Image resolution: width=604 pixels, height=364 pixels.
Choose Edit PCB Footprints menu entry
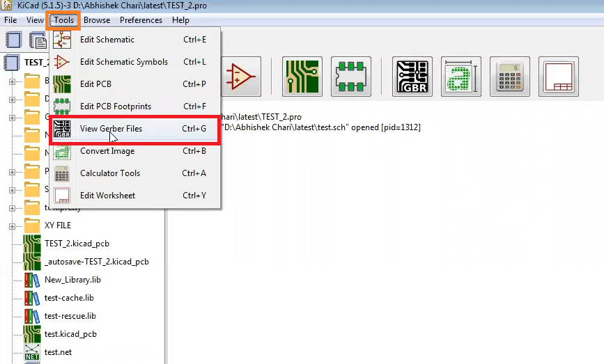[135, 106]
